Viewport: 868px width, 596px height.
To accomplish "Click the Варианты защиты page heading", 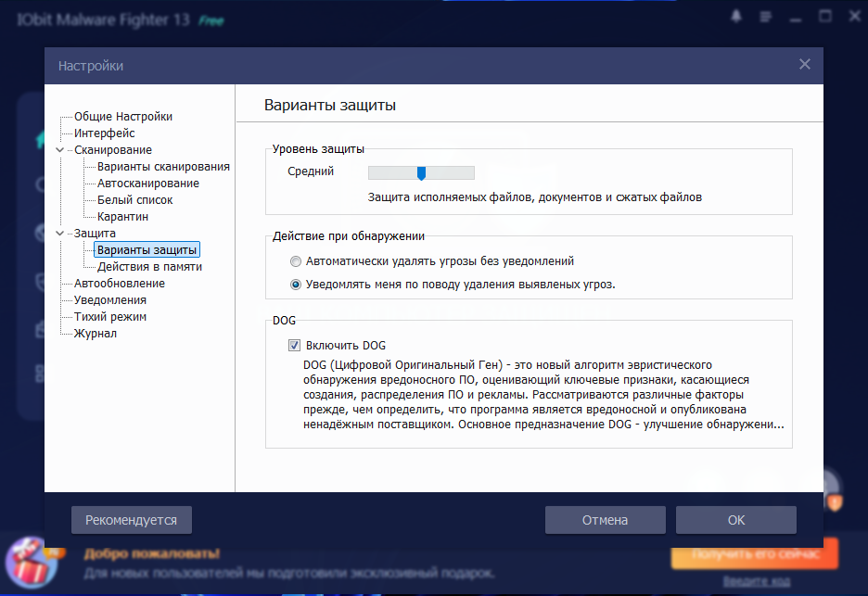I will click(330, 105).
